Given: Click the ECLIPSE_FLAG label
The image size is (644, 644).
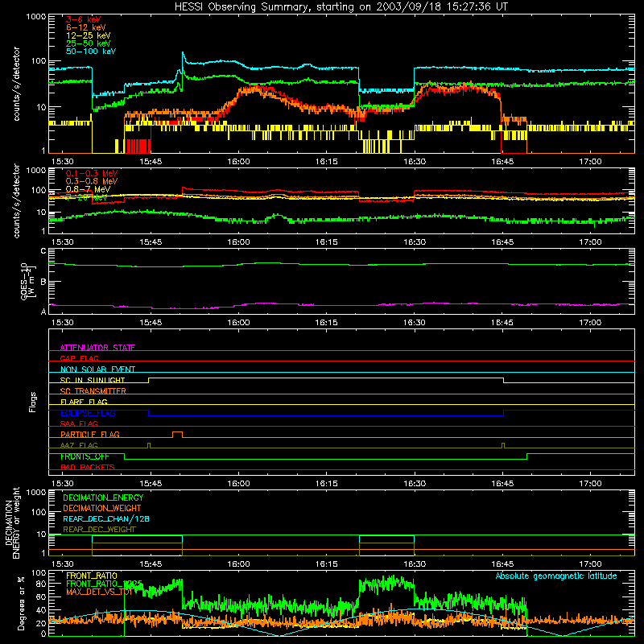Looking at the screenshot, I should [88, 413].
